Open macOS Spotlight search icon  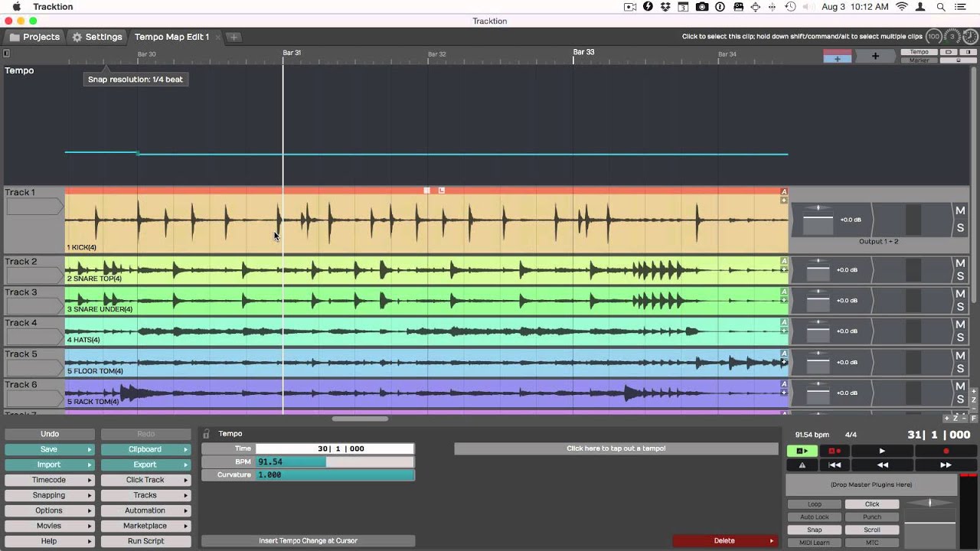941,7
